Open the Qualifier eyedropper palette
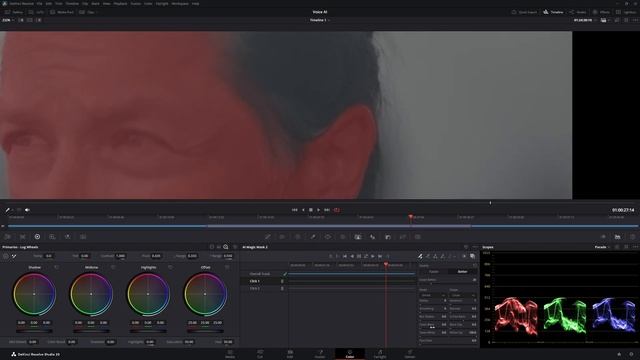The height and width of the screenshot is (360, 640). pyautogui.click(x=313, y=237)
